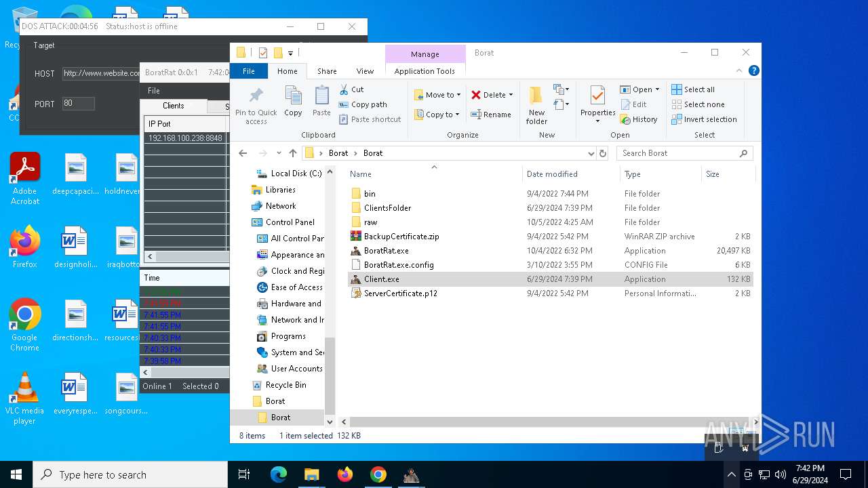
Task: Click the Copy ribbon icon
Action: (293, 102)
